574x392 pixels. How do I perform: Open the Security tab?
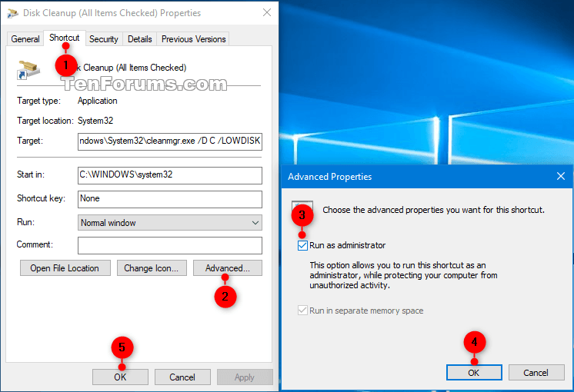click(x=104, y=38)
